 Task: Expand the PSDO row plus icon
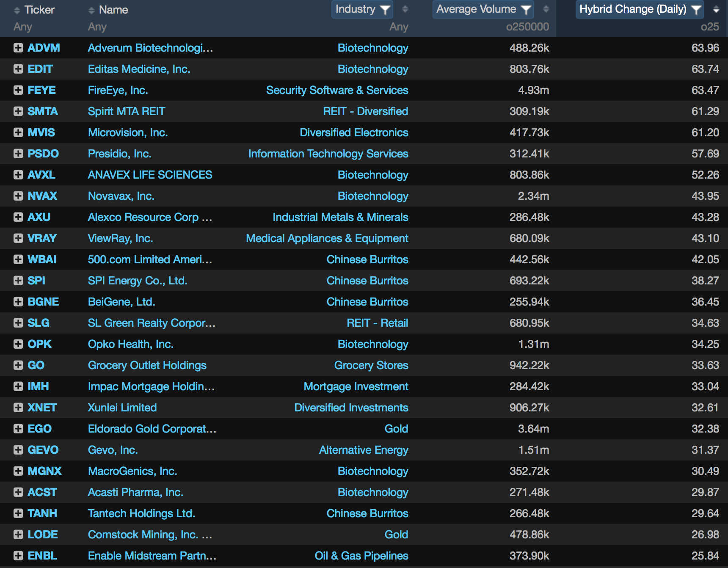click(18, 154)
